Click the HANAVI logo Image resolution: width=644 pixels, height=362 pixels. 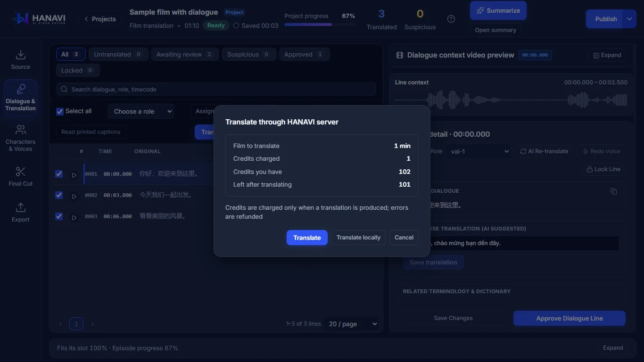[x=39, y=19]
